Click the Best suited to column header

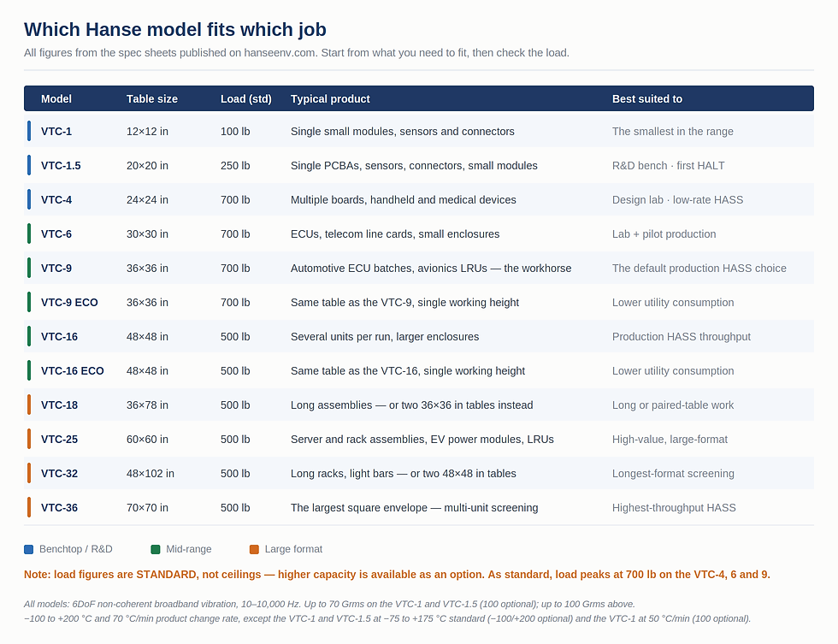pyautogui.click(x=647, y=99)
